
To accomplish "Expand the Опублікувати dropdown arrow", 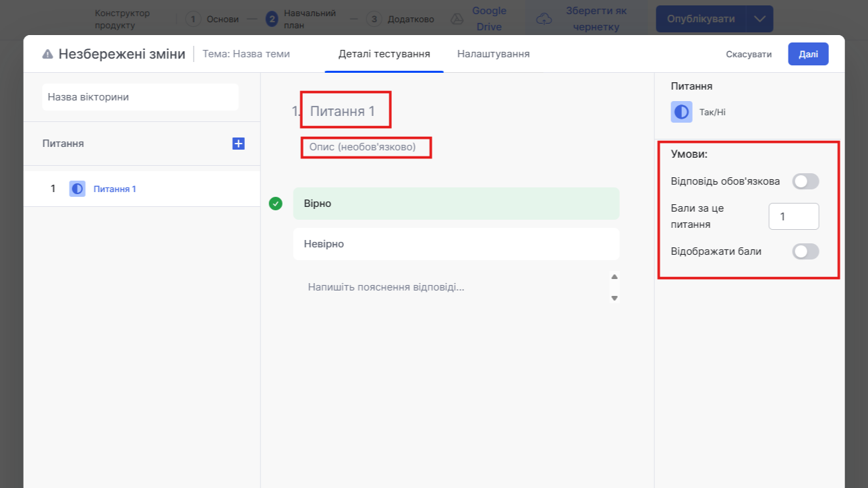I will [759, 19].
